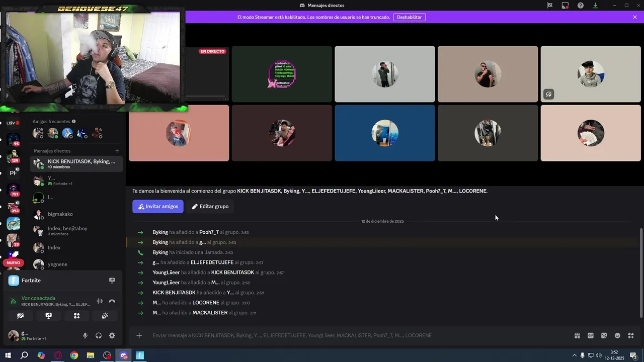
Task: Open server with 751 notification badge
Action: [x=13, y=190]
